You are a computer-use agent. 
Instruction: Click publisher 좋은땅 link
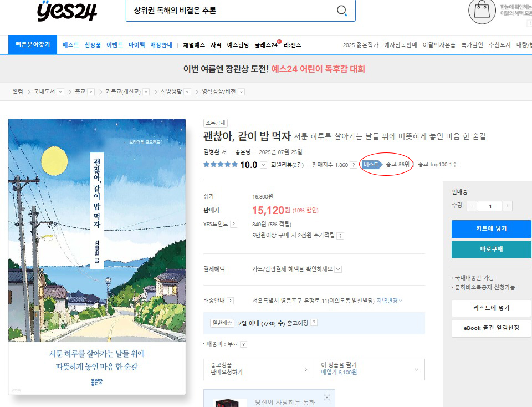tap(243, 152)
